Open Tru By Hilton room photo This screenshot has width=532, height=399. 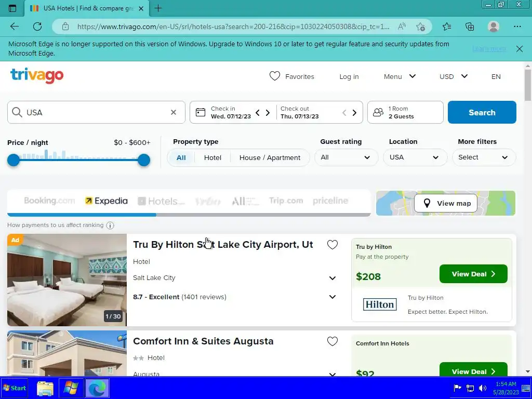[x=67, y=280]
